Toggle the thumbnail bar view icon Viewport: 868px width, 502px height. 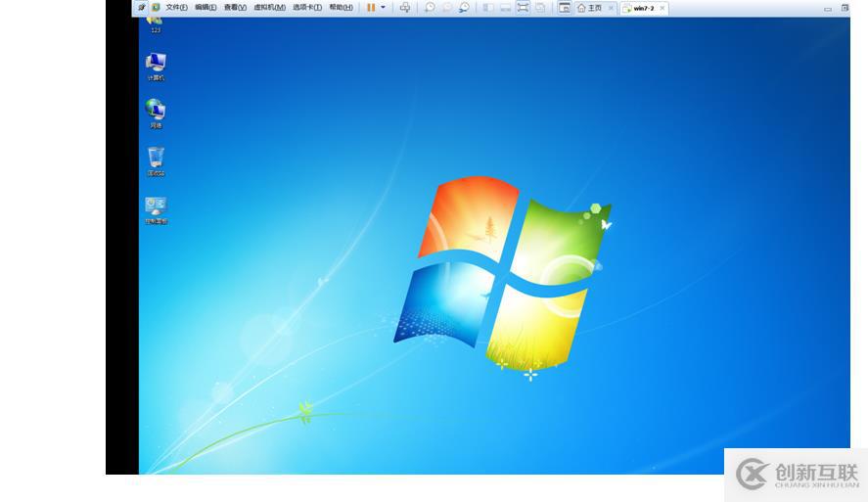pyautogui.click(x=505, y=8)
